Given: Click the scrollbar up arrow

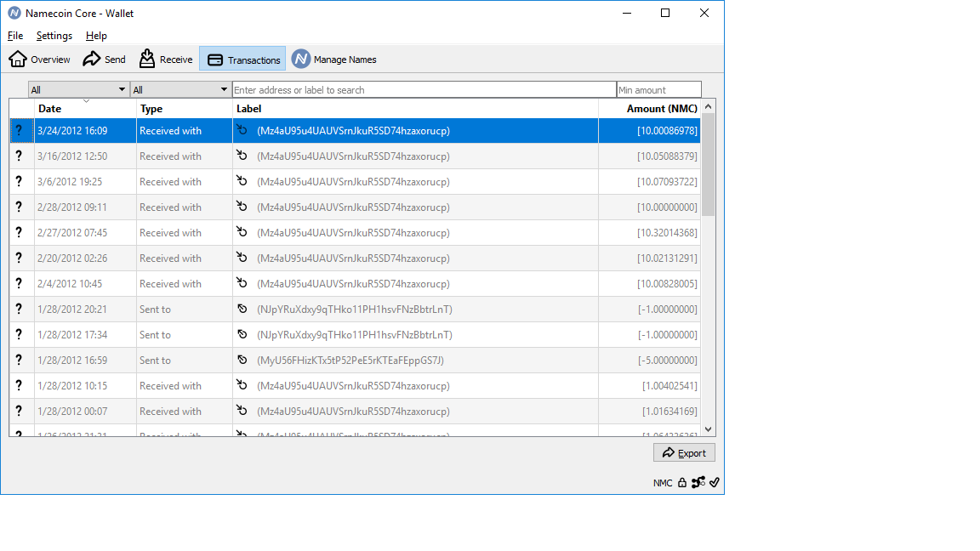Looking at the screenshot, I should tap(708, 107).
